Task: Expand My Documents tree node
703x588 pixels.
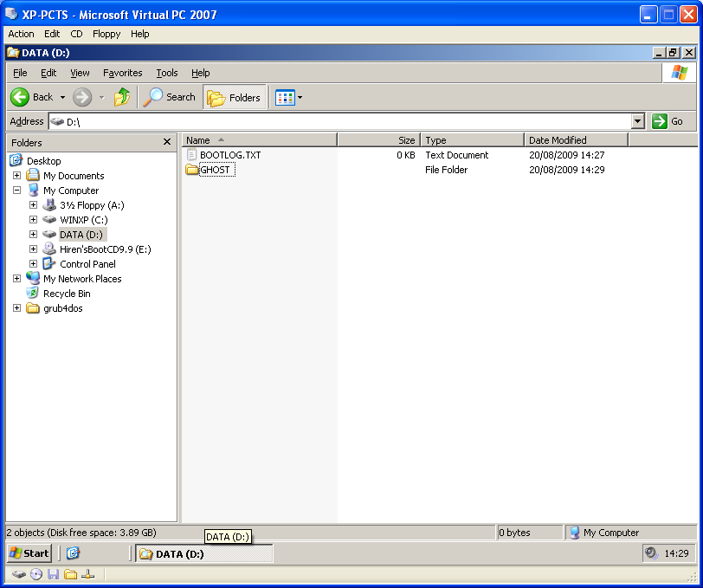Action: (x=16, y=176)
